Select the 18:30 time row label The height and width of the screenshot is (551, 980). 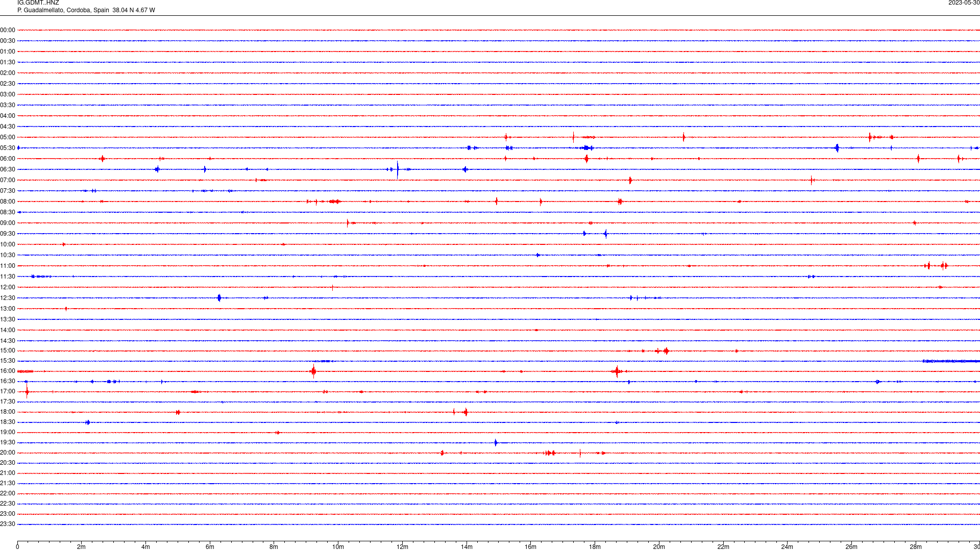pos(8,422)
